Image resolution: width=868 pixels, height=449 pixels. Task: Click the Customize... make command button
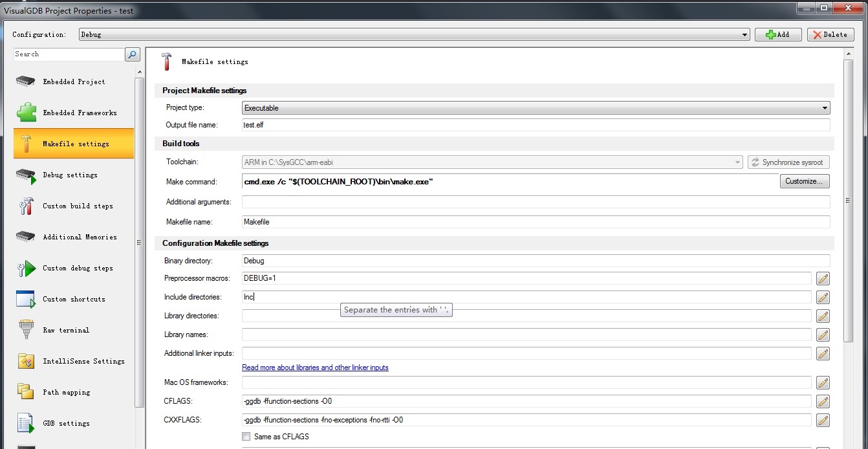[x=805, y=181]
